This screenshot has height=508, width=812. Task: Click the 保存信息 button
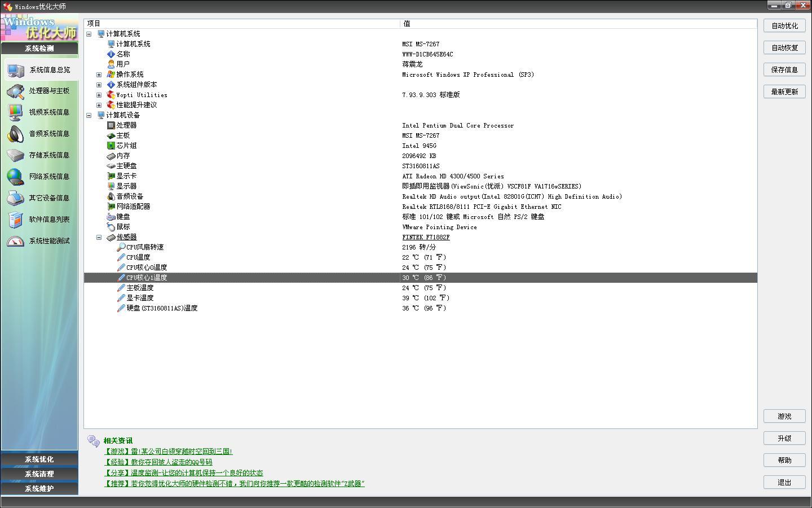(x=784, y=70)
